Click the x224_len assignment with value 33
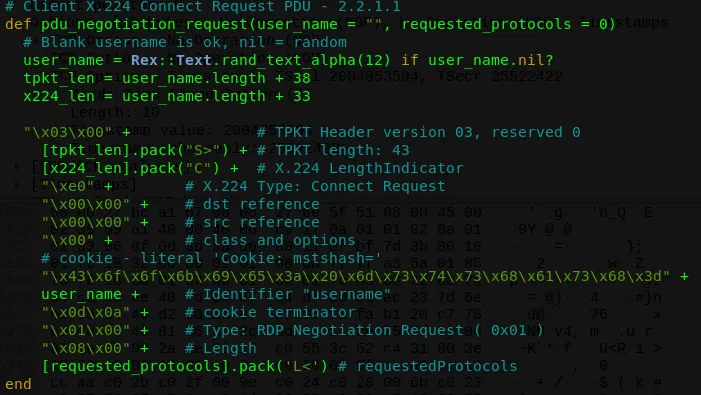The height and width of the screenshot is (395, 701). point(167,96)
